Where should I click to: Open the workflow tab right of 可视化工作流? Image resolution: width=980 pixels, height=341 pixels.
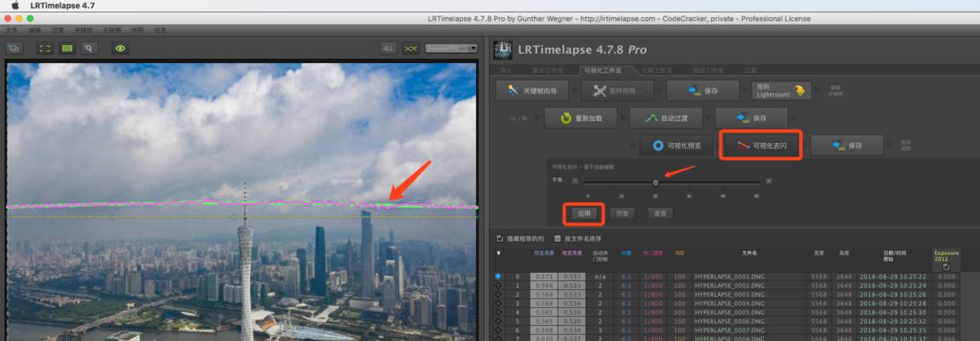coord(658,71)
